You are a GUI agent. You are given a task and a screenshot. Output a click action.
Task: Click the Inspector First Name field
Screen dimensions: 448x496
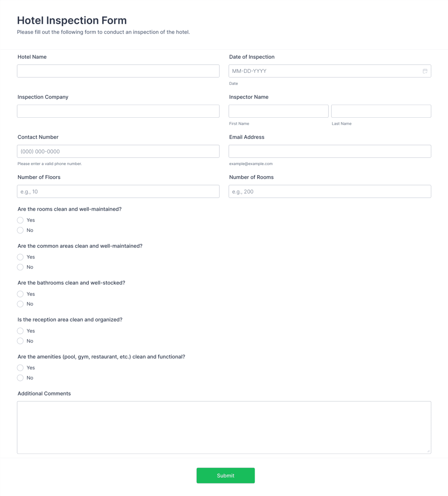(278, 111)
